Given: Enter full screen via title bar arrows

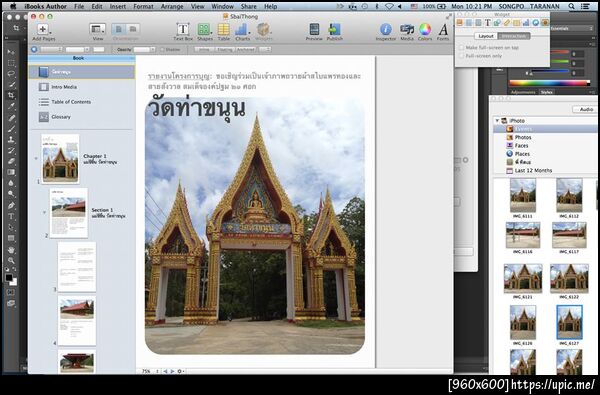Looking at the screenshot, I should pos(449,16).
